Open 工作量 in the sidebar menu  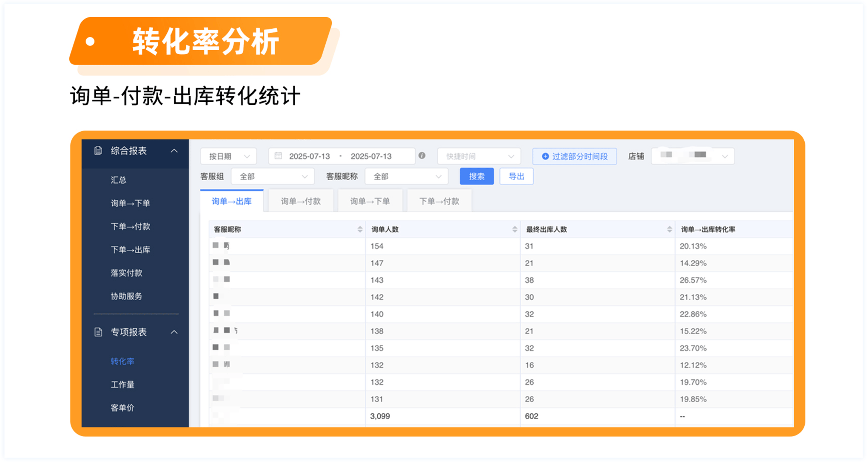point(122,384)
